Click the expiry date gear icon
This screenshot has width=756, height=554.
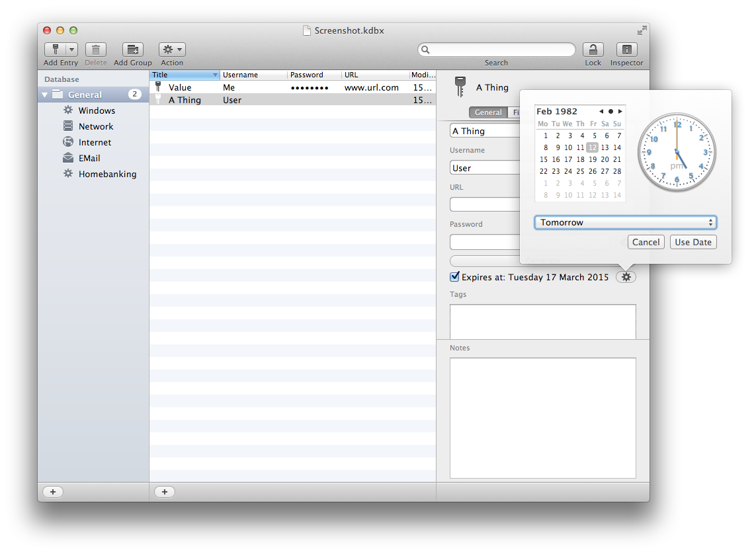point(626,277)
